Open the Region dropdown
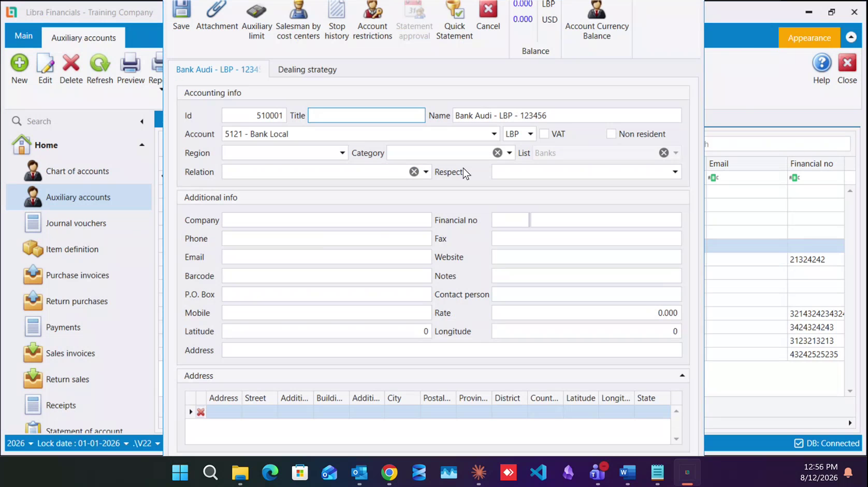The width and height of the screenshot is (868, 487). click(342, 153)
